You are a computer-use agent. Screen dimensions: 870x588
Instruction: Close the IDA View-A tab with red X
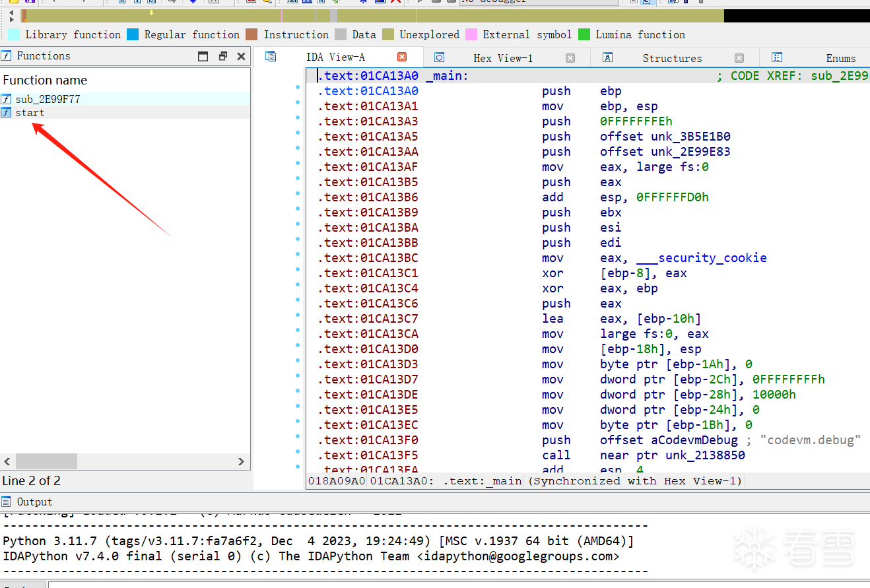pyautogui.click(x=402, y=57)
